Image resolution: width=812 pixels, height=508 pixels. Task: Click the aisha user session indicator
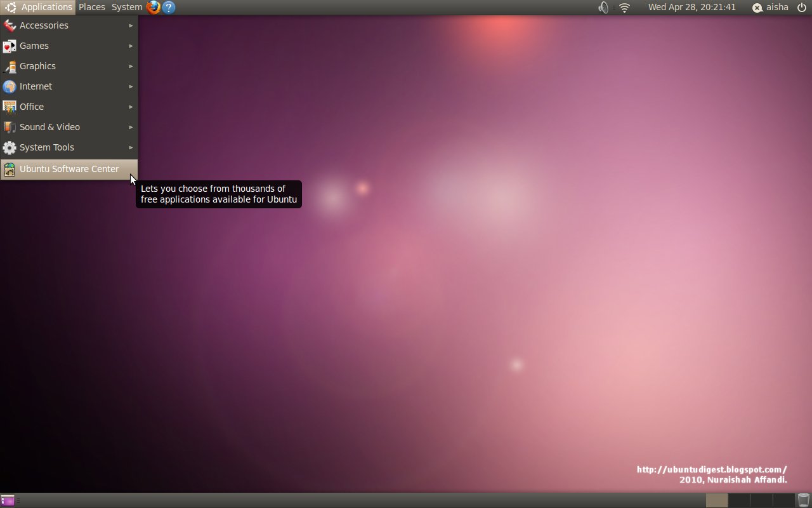(771, 7)
